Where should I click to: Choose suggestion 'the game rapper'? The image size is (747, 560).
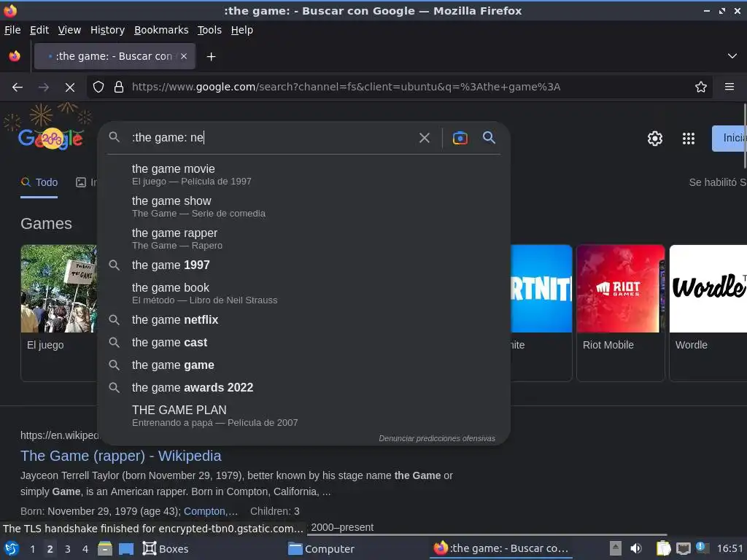[x=304, y=238]
